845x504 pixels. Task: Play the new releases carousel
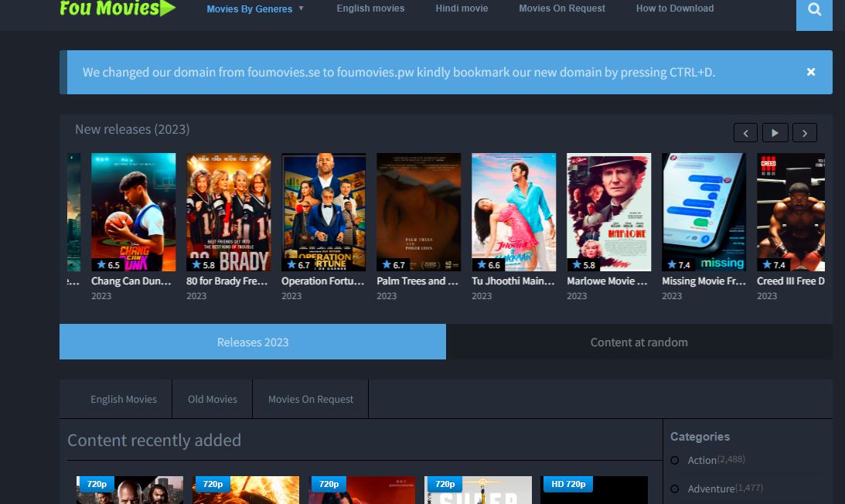tap(775, 133)
